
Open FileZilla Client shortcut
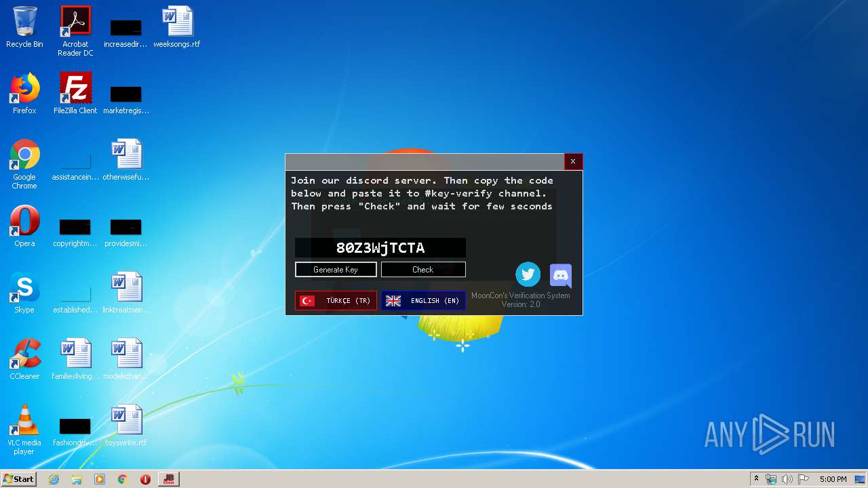pyautogui.click(x=75, y=94)
